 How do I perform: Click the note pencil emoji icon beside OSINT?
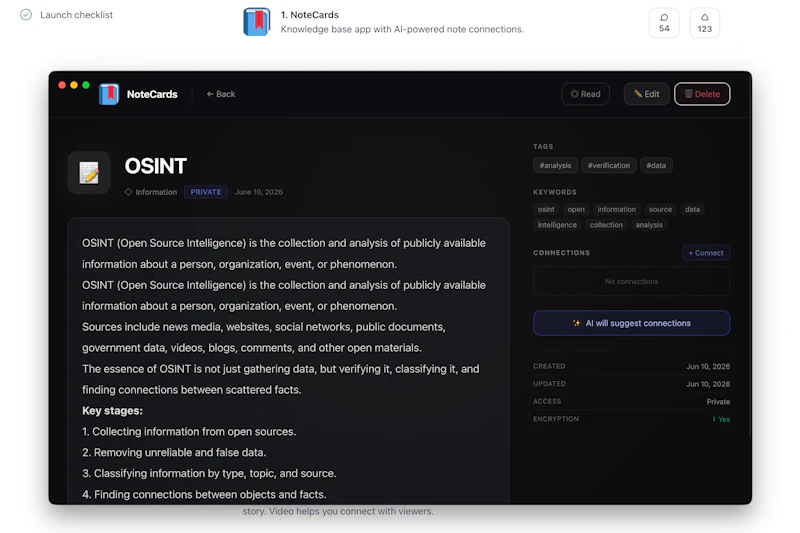(89, 172)
